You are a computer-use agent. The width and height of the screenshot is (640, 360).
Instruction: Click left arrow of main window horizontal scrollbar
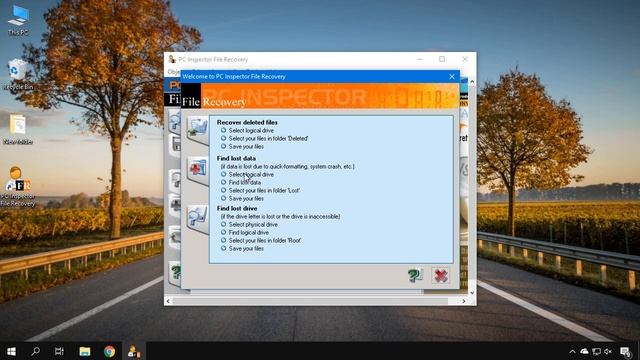[x=168, y=301]
